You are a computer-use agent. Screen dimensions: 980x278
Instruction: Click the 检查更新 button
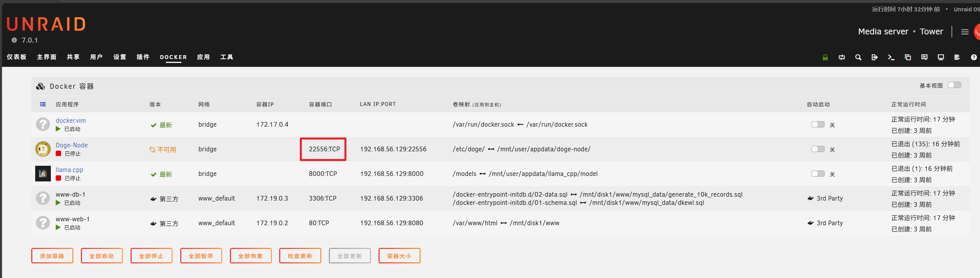[300, 256]
